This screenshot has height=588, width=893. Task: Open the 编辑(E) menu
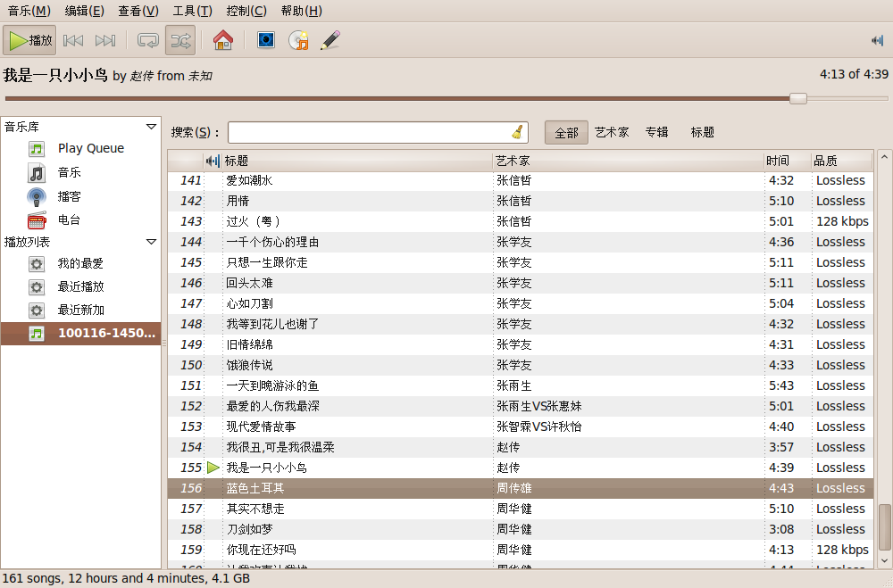point(84,11)
